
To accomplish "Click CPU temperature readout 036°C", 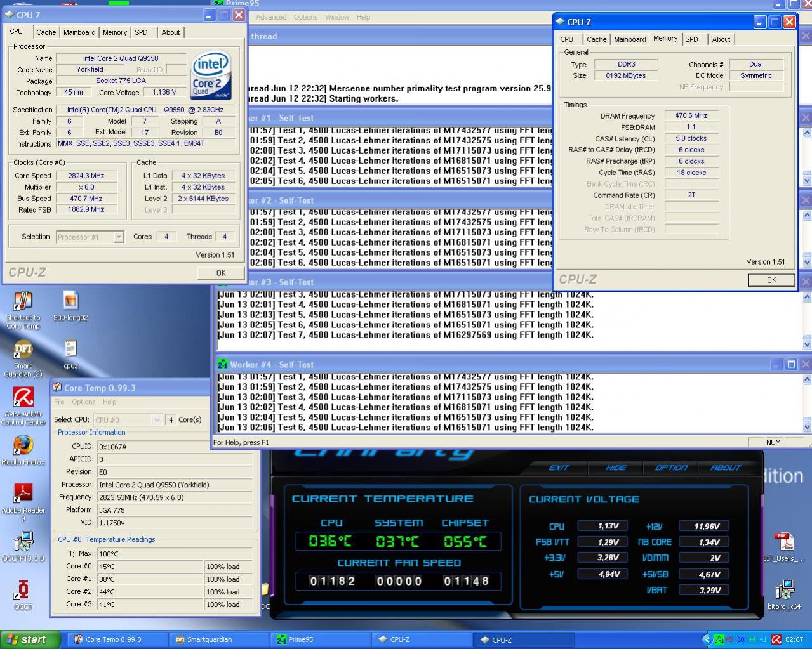I will (x=329, y=541).
